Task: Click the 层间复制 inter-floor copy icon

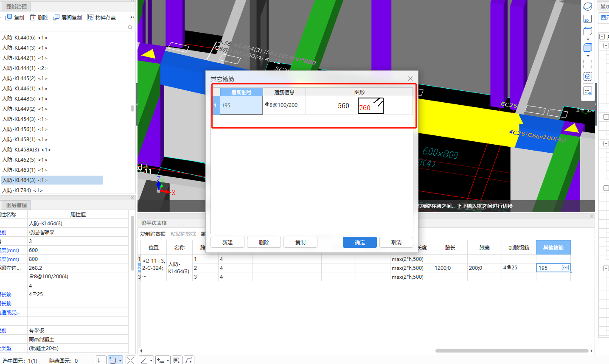Action: [56, 17]
